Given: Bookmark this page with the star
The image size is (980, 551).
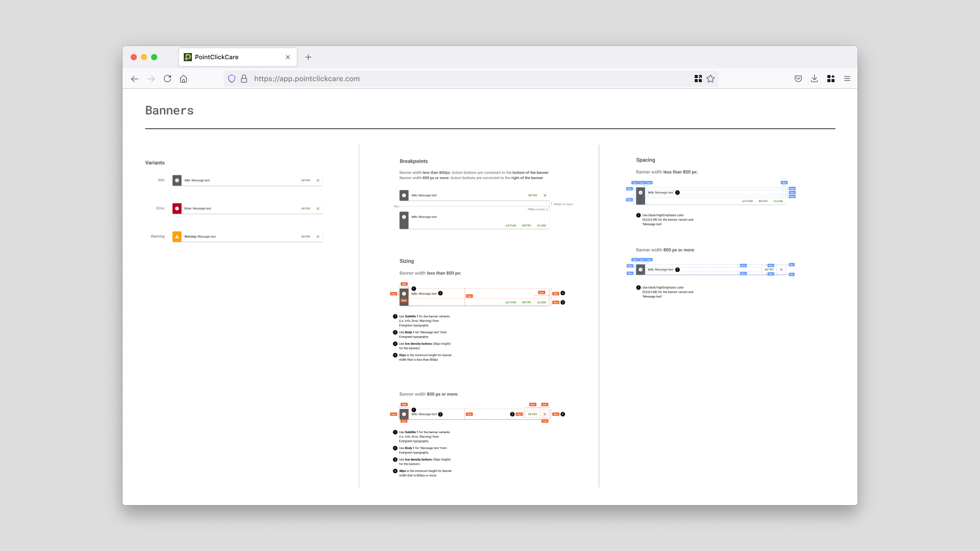Looking at the screenshot, I should tap(710, 79).
